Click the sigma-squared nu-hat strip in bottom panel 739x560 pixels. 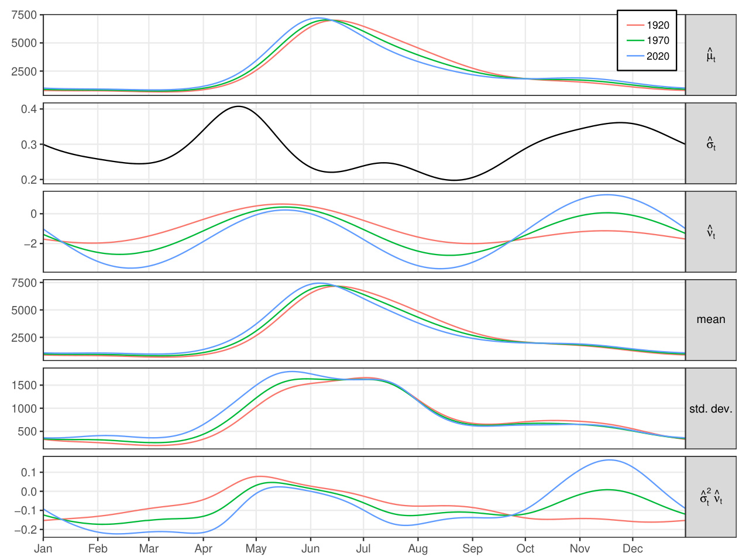(x=710, y=497)
